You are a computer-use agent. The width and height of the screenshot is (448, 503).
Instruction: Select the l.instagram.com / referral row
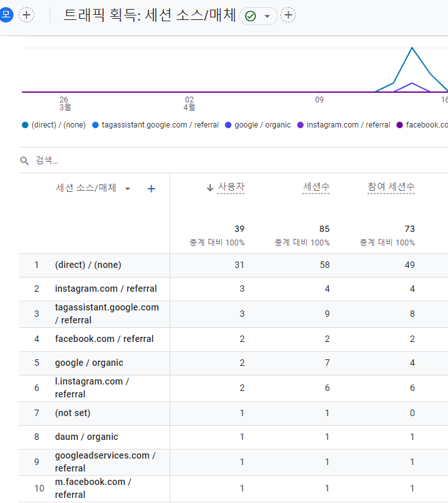233,388
